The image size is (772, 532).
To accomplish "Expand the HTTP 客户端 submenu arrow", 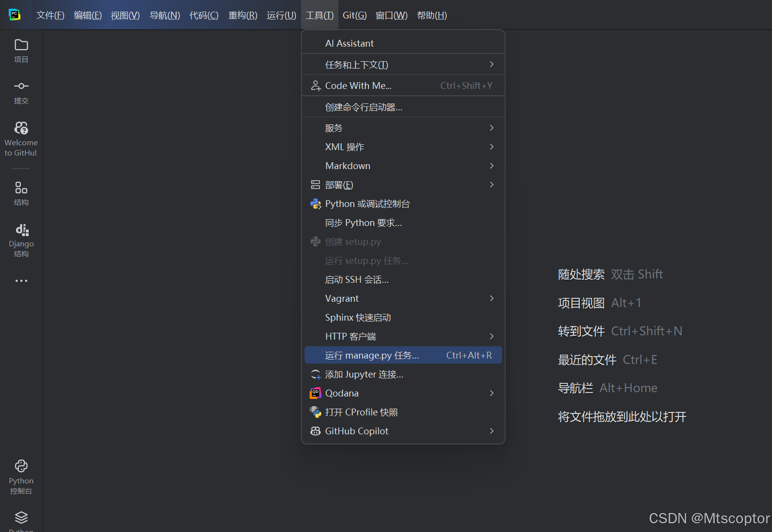I will click(491, 336).
